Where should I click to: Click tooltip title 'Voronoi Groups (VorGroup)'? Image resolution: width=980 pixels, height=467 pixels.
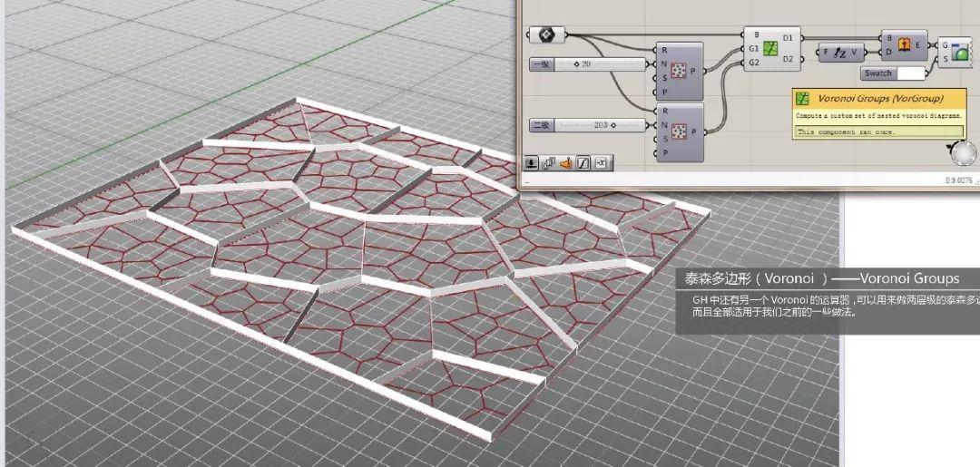tap(878, 99)
